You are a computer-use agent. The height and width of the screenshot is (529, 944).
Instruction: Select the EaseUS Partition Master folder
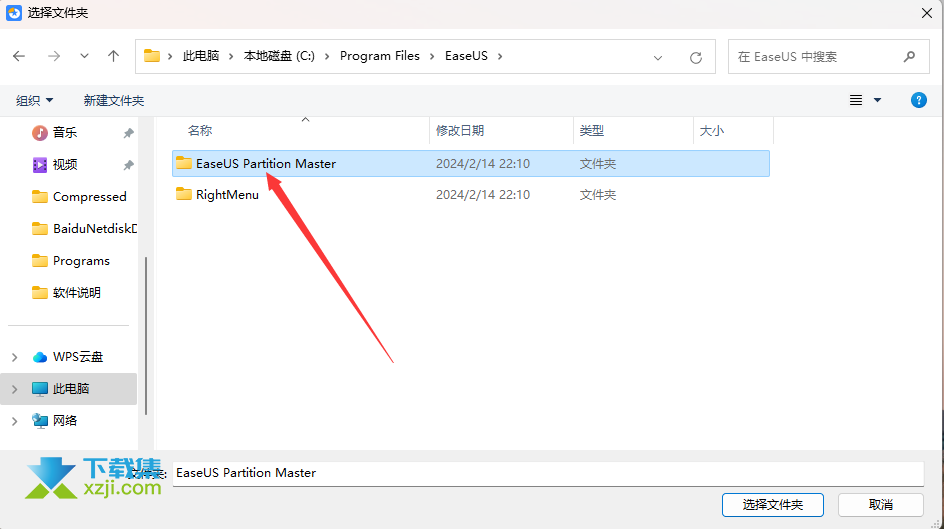pyautogui.click(x=471, y=164)
